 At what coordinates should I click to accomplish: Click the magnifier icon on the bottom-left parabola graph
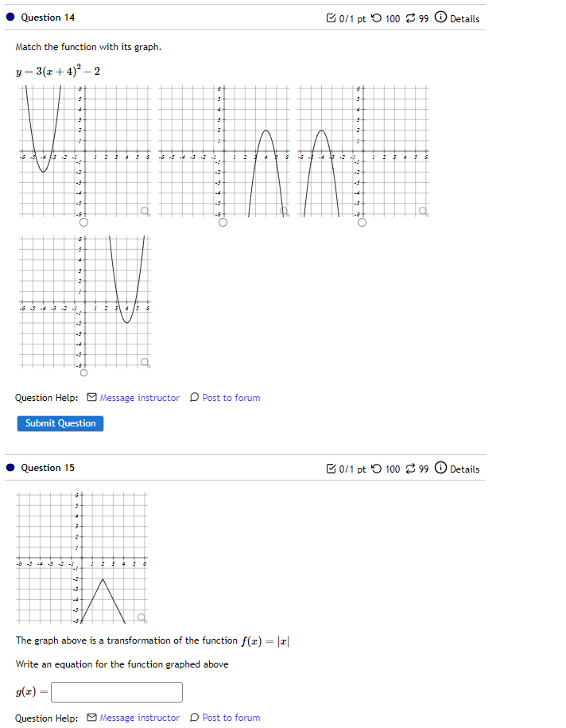click(144, 362)
